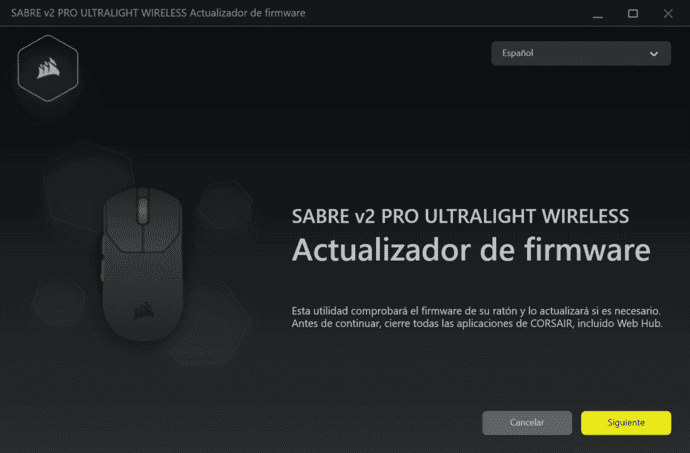The width and height of the screenshot is (690, 453).
Task: Expand the language list via chevron arrow
Action: [654, 54]
